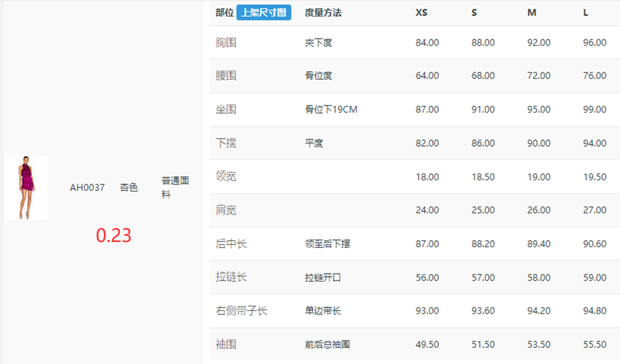Click the 胸围 L value 96.00
Screen dimensions: 620x364
[x=595, y=42]
